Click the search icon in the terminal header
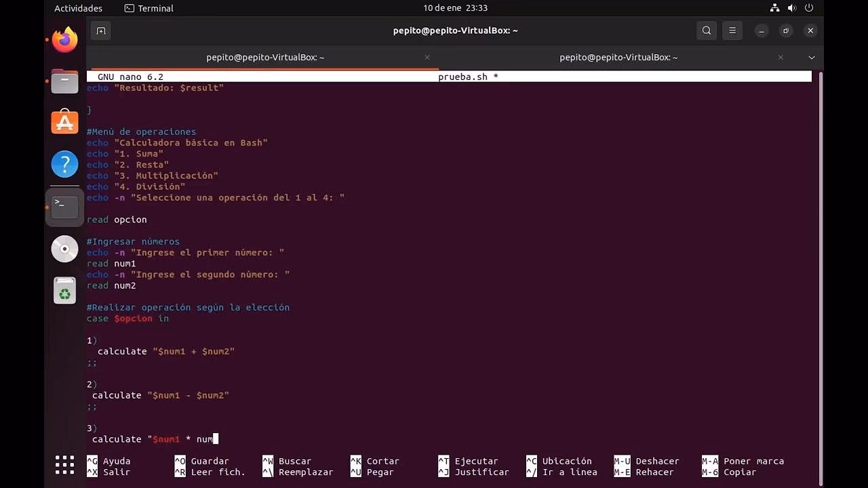Image resolution: width=868 pixels, height=488 pixels. click(x=706, y=30)
